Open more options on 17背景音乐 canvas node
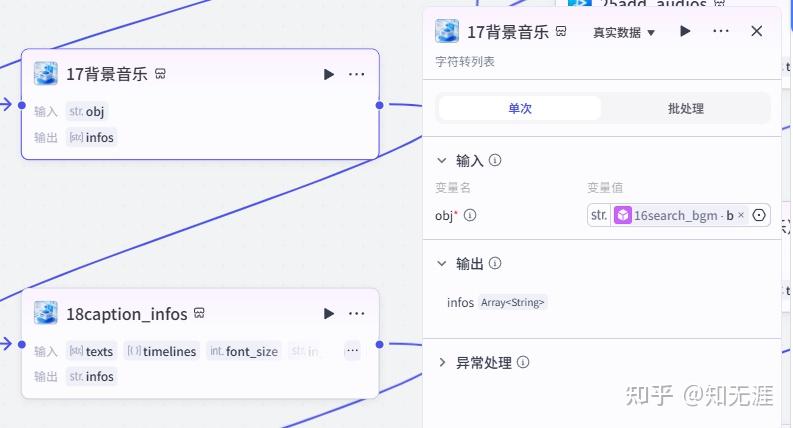This screenshot has width=793, height=428. tap(357, 74)
